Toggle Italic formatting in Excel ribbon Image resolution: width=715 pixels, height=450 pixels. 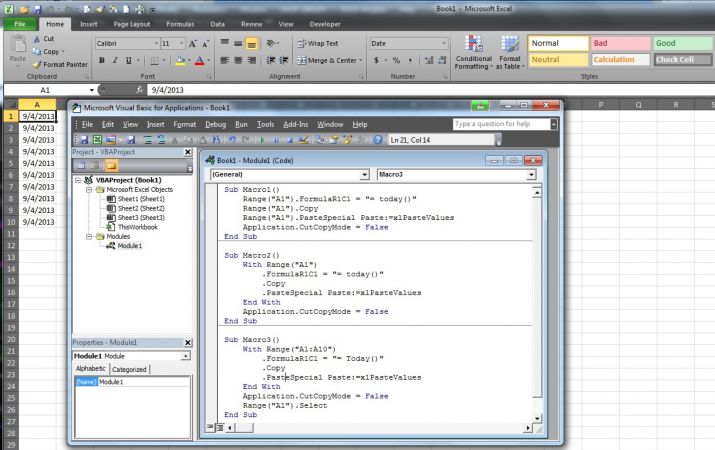(115, 60)
